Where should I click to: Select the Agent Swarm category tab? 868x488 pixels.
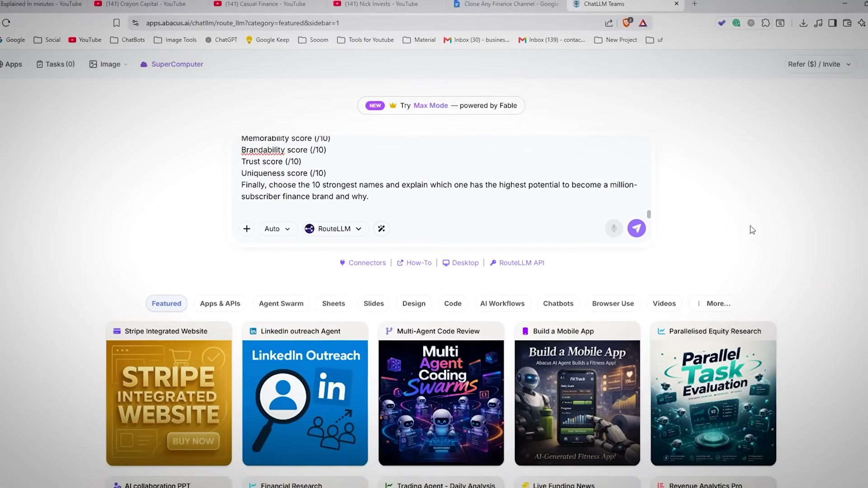pyautogui.click(x=281, y=304)
